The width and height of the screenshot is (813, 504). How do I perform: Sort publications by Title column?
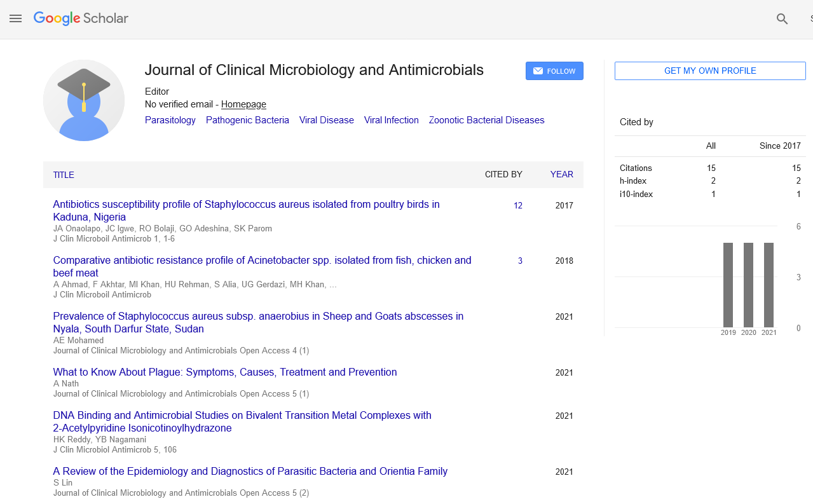(x=64, y=175)
